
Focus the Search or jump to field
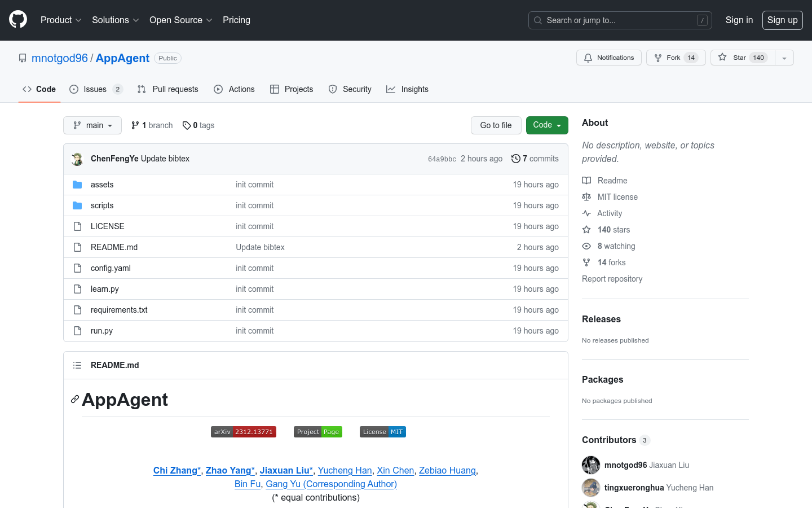(x=620, y=20)
